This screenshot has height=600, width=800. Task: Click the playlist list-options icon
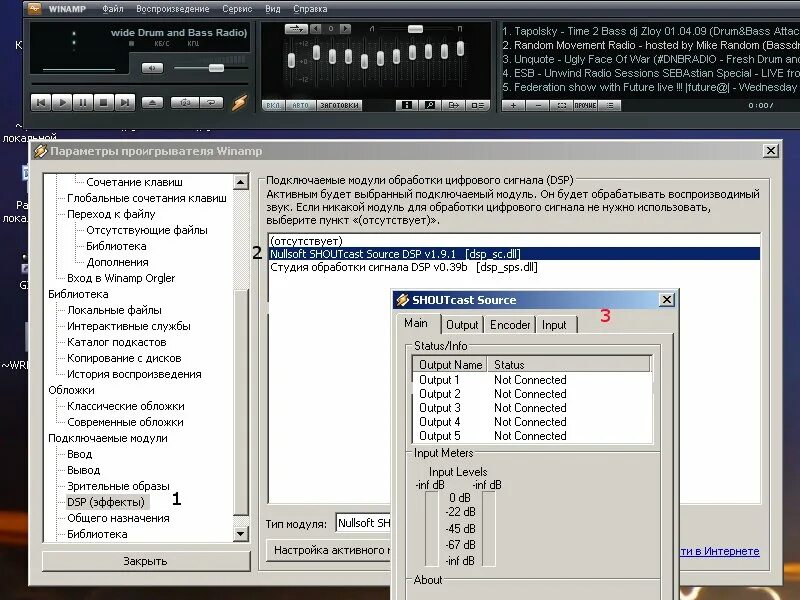(610, 106)
